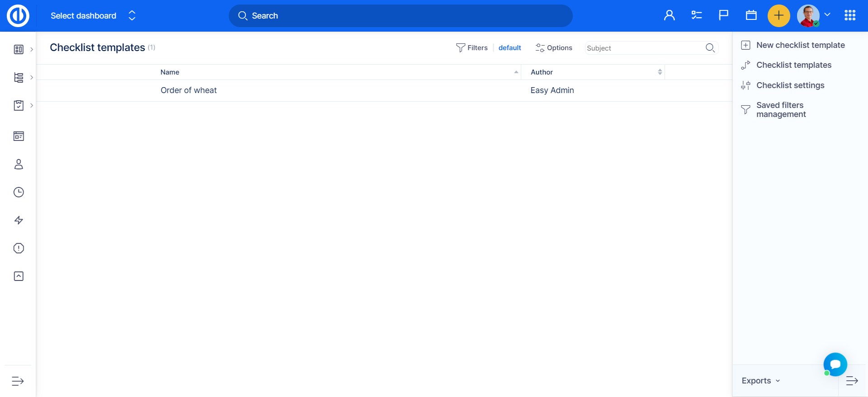Open the chat bubble widget
The image size is (868, 397).
click(x=835, y=364)
